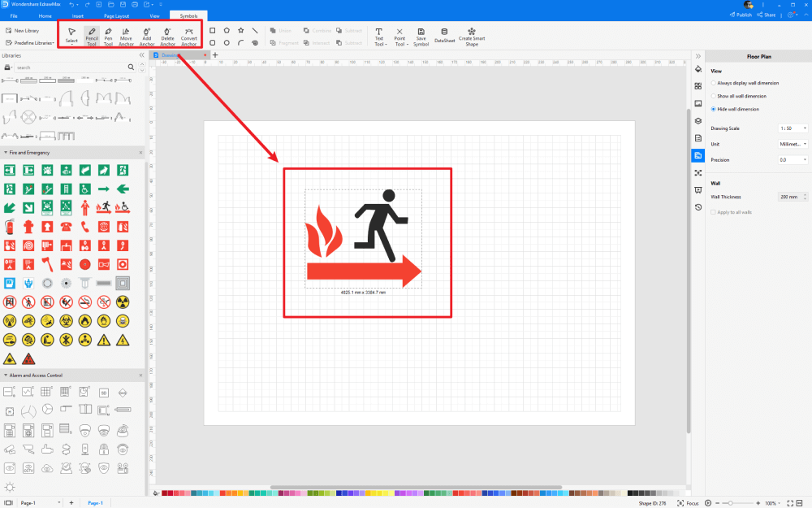Screen dimensions: 812x508
Task: Choose the fire axe symbol
Action: click(x=47, y=264)
